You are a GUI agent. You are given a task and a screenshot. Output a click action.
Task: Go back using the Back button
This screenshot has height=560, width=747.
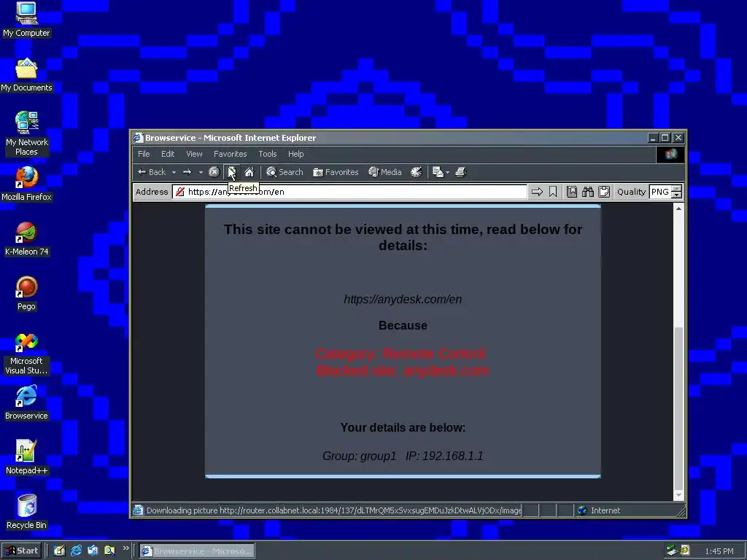pos(152,172)
